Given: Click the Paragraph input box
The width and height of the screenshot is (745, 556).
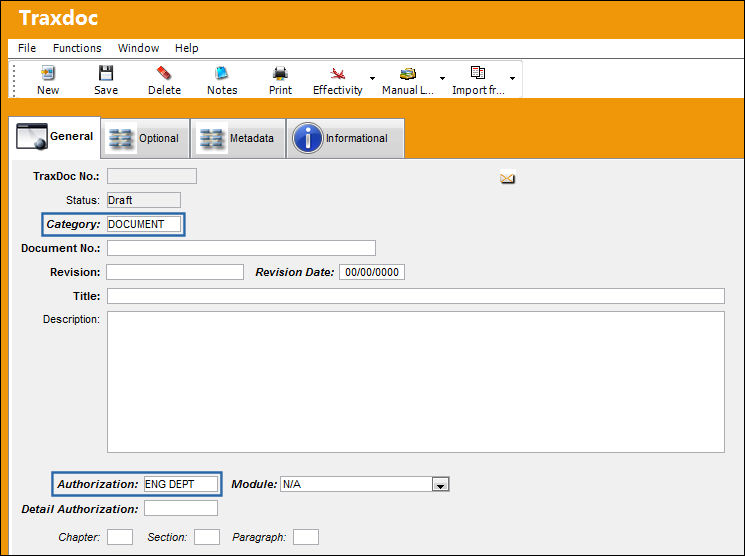Looking at the screenshot, I should click(x=306, y=537).
